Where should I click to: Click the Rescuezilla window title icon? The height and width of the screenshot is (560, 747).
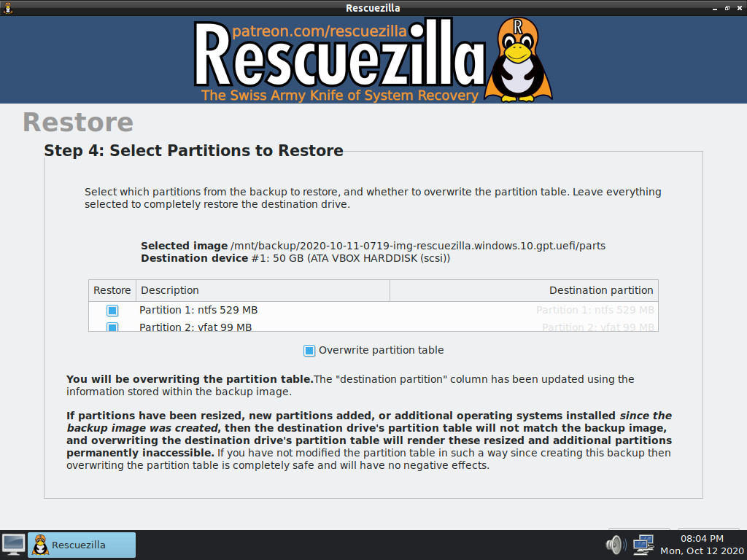7,7
